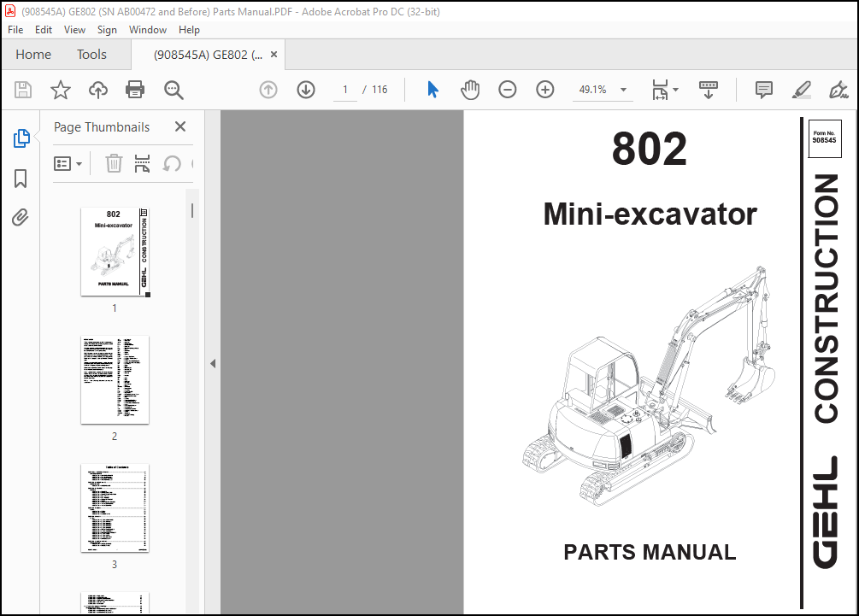Screen dimensions: 859x616
Task: Open the File menu
Action: point(15,30)
